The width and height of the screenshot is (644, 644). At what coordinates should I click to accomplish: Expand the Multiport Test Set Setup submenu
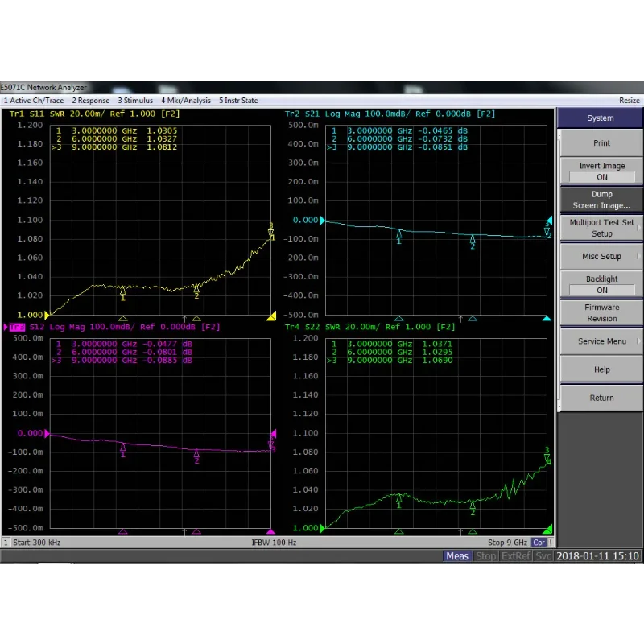(601, 228)
